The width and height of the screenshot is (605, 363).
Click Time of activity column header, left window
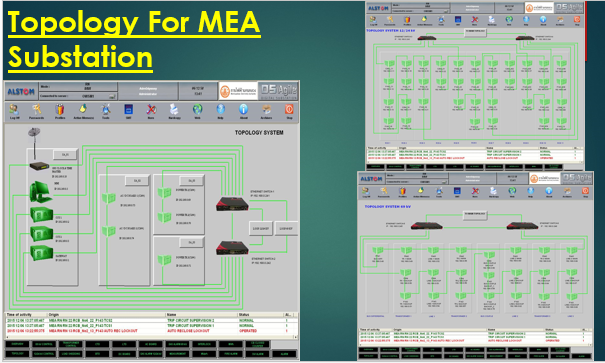[x=19, y=315]
